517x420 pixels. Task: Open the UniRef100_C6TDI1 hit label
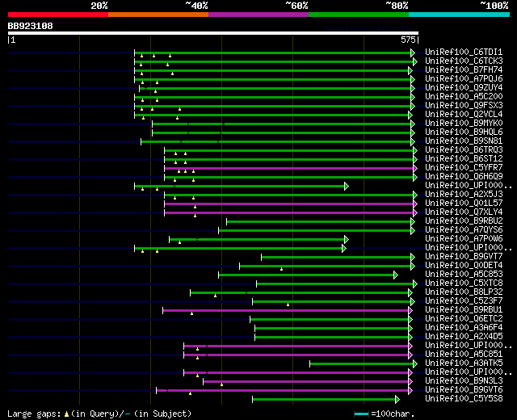point(464,52)
